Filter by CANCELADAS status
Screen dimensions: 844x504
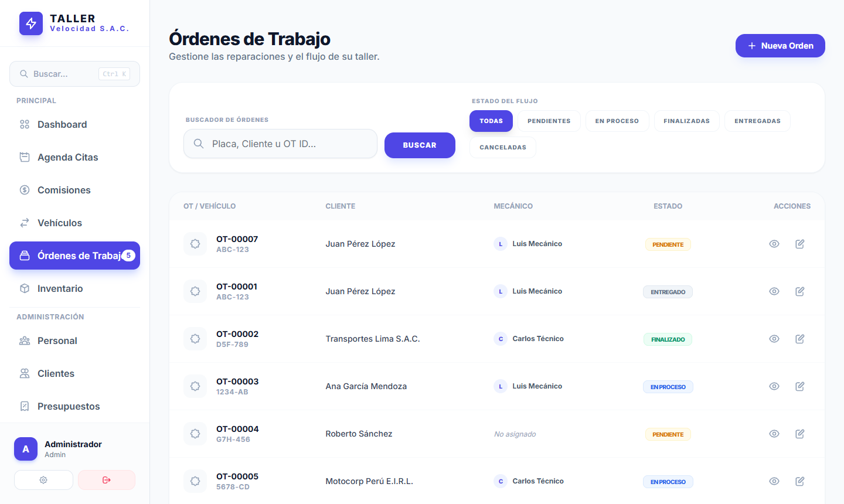503,147
